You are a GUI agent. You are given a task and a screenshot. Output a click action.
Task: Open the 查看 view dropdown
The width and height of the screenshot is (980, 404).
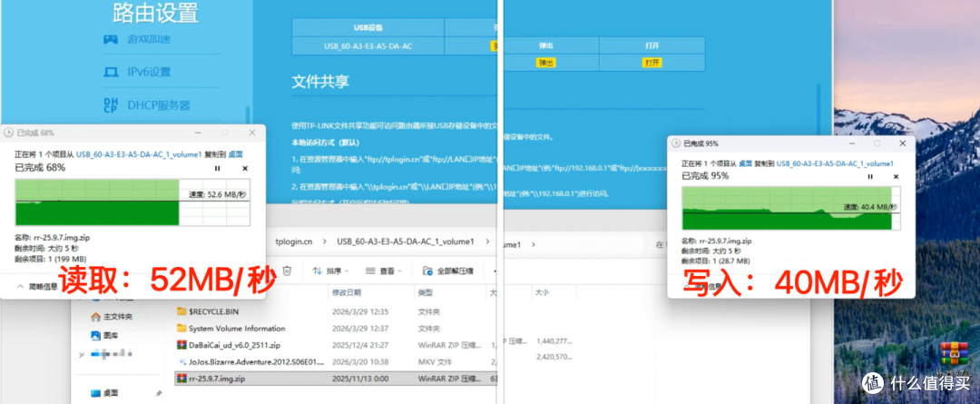point(384,271)
